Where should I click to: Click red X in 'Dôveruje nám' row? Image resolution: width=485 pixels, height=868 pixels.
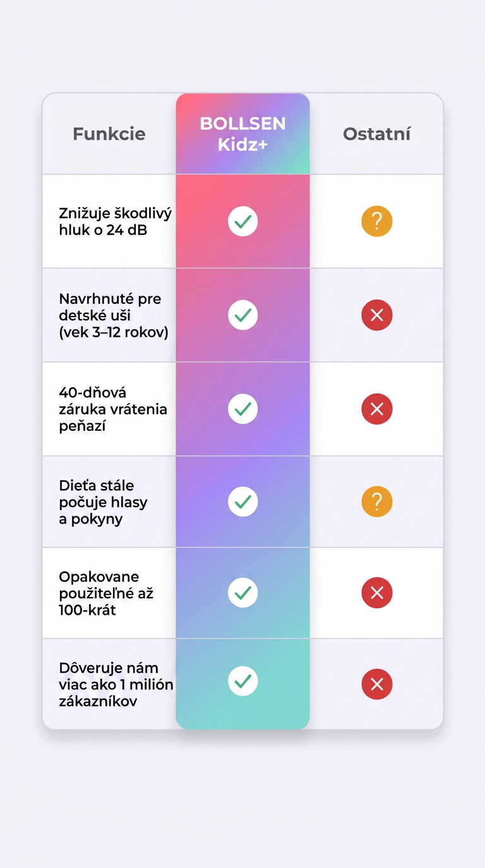click(x=377, y=684)
